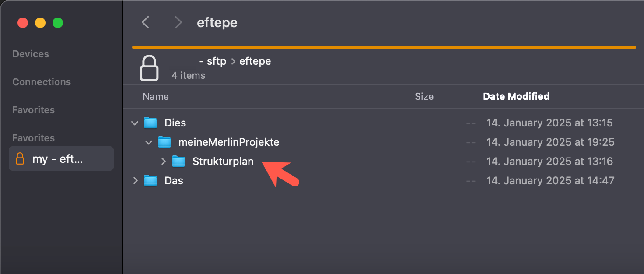Sort files by the Name column header

[x=155, y=96]
